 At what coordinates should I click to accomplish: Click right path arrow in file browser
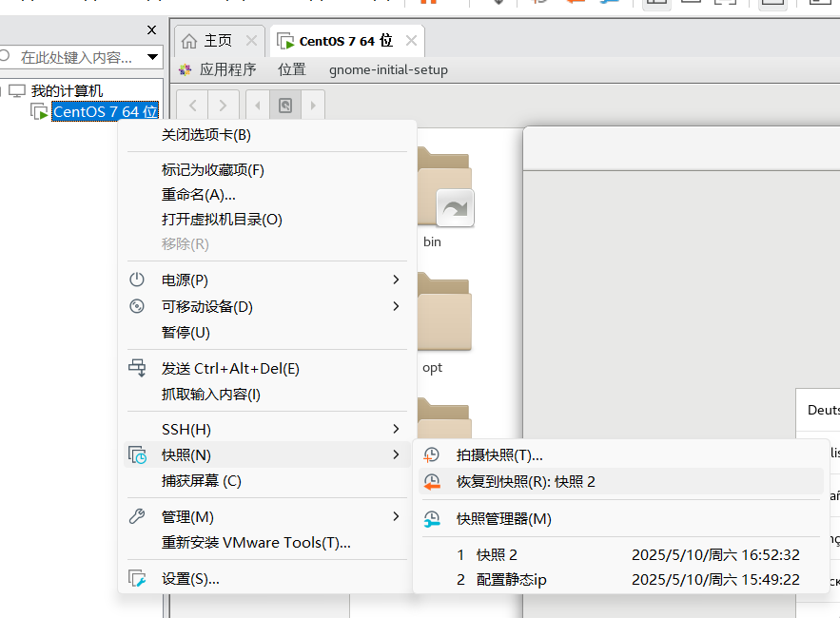pos(313,106)
